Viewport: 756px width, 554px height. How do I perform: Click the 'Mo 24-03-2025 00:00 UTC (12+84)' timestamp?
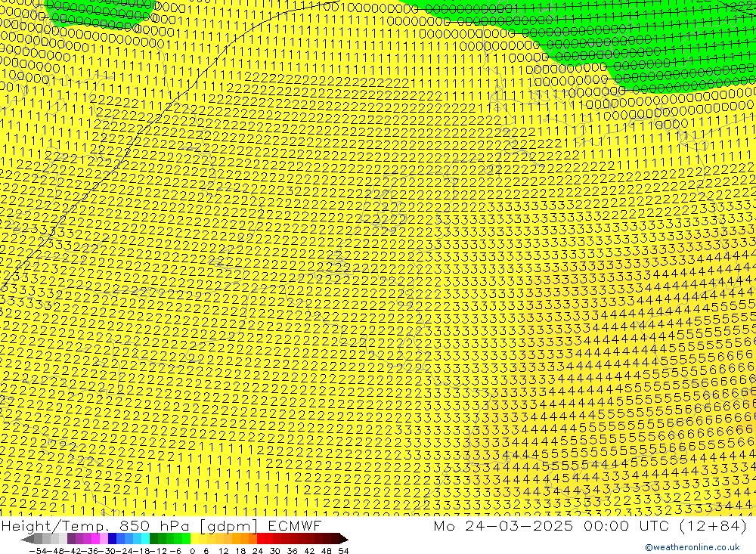point(590,526)
